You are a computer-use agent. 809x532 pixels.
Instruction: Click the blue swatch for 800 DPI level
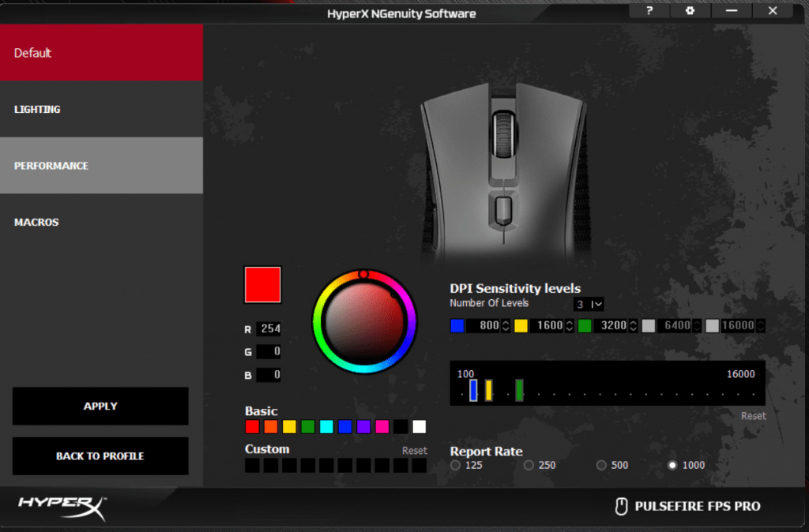[x=457, y=326]
